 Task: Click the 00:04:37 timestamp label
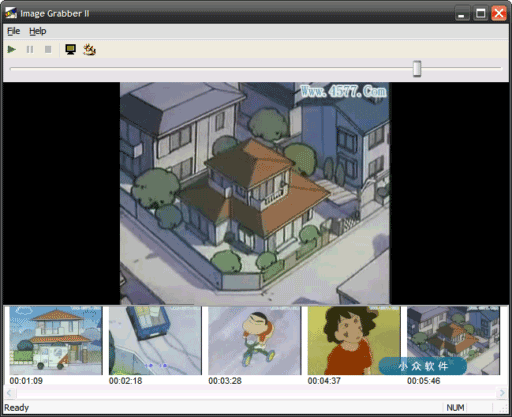pyautogui.click(x=324, y=381)
